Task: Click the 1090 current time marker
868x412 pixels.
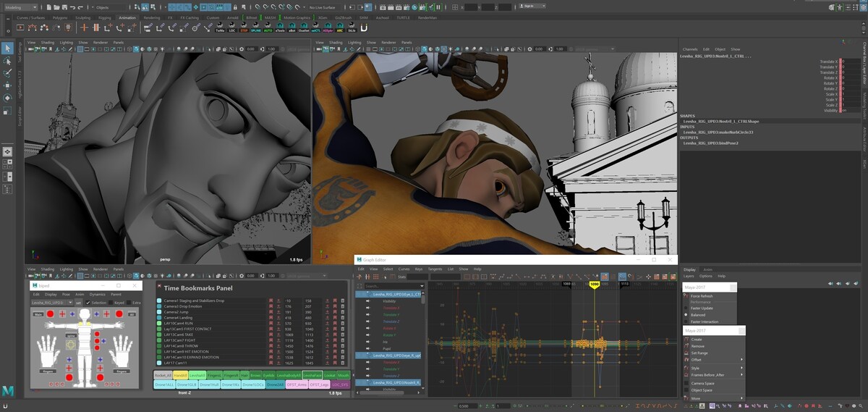Action: pos(594,285)
